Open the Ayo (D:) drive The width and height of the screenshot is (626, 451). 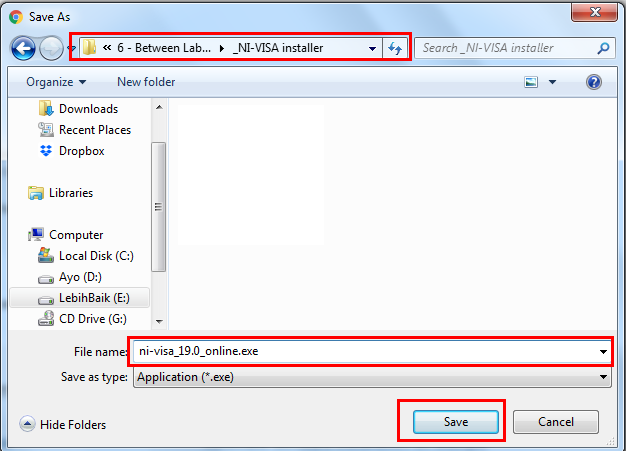tap(80, 277)
